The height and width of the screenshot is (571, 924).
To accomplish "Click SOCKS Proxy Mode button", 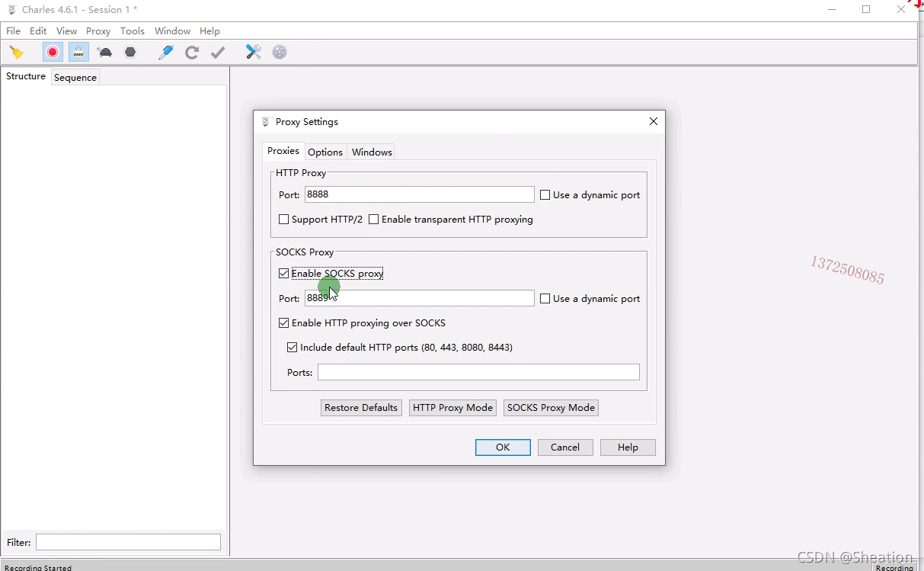I will click(x=551, y=408).
